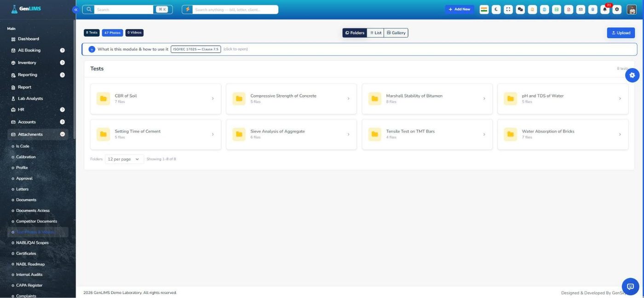644x298 pixels.
Task: Open the Marshall Stability of Bitumen folder
Action: (x=427, y=98)
